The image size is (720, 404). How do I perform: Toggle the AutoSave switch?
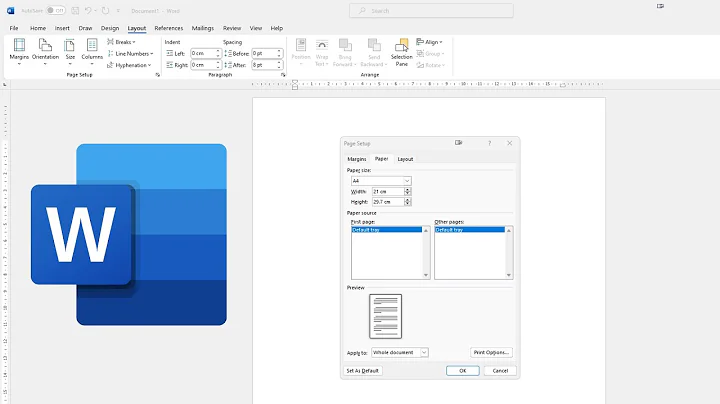(56, 10)
